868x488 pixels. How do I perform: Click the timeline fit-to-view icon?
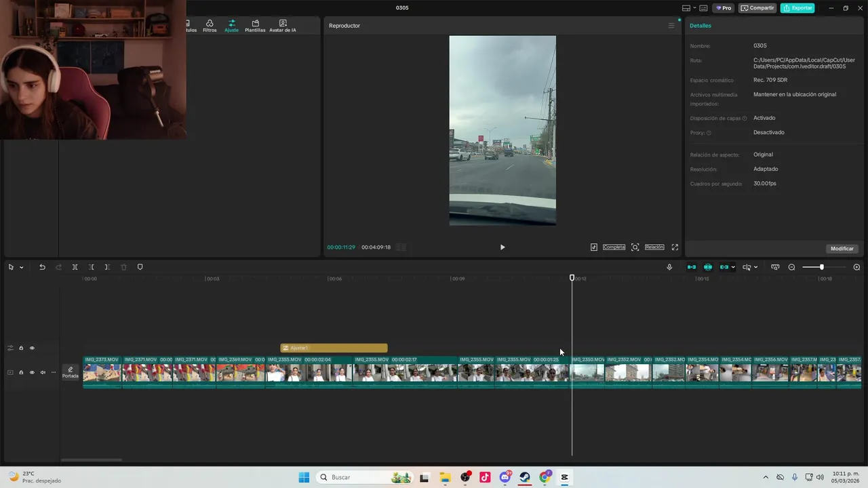pos(775,267)
